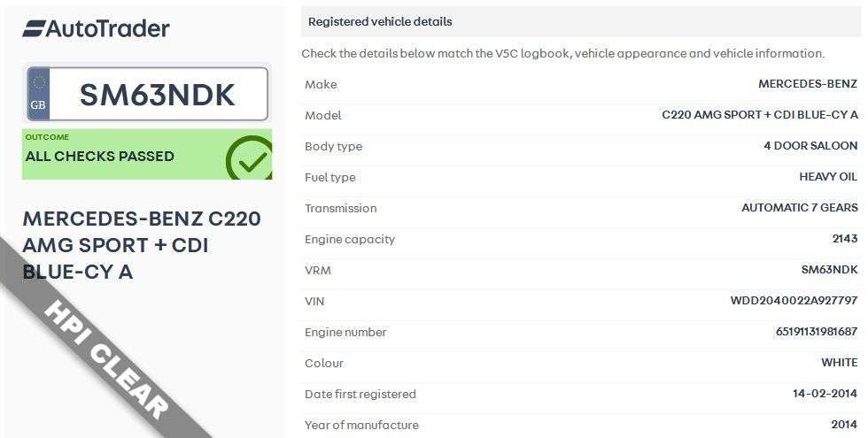Image resolution: width=868 pixels, height=438 pixels.
Task: Click the Engine number value
Action: click(x=816, y=332)
